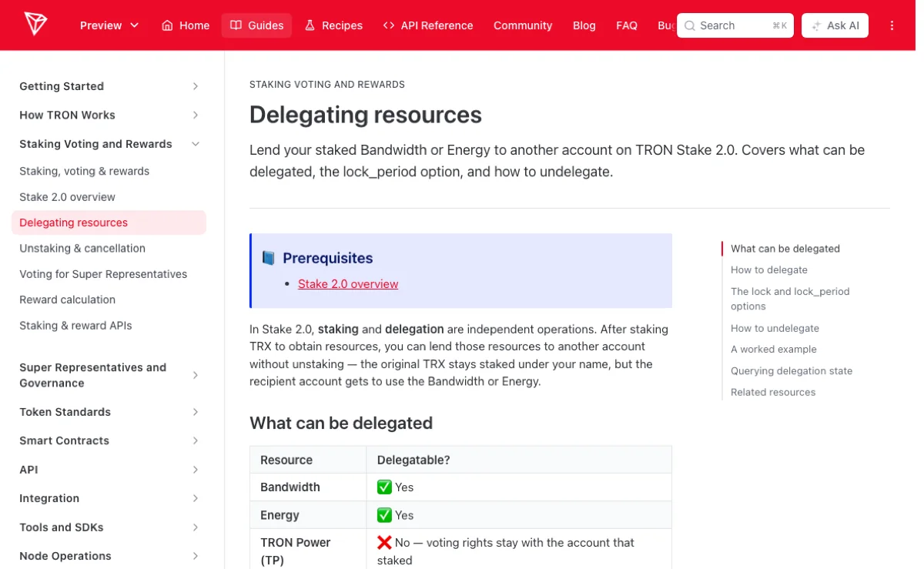Screen dimensions: 924x569
Task: Click the Search input box
Action: (735, 25)
